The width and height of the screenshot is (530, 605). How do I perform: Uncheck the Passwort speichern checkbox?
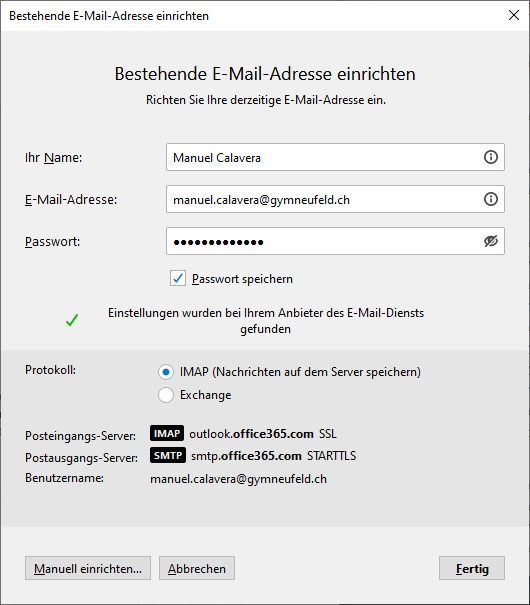tap(178, 279)
